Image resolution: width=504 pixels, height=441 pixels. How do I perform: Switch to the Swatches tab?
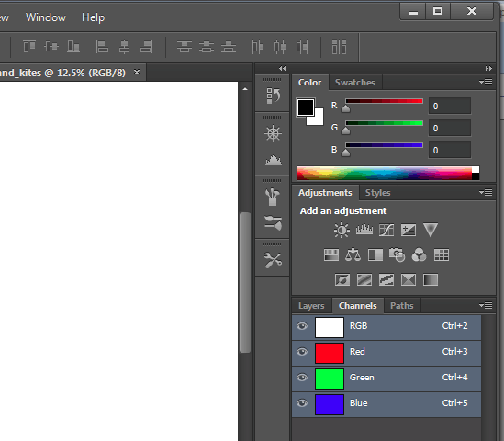pos(355,83)
